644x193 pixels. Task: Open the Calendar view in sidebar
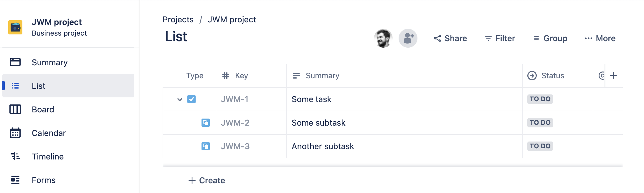49,133
